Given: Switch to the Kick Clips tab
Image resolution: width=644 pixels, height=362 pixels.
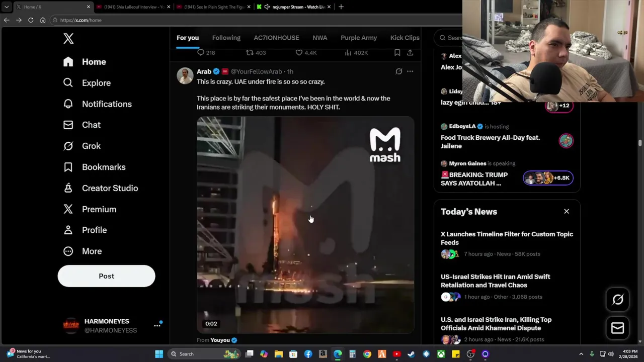Looking at the screenshot, I should tap(405, 38).
